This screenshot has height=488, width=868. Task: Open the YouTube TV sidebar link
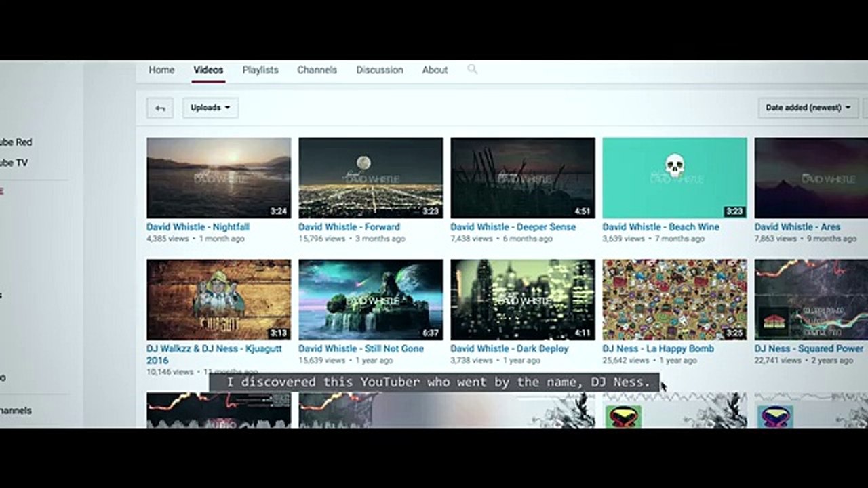tap(14, 163)
